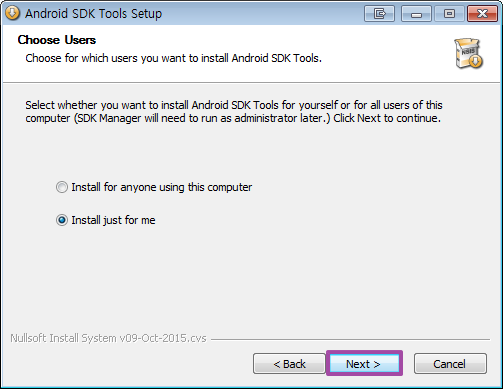
Task: Click the 'Choose for which users' subtitle text
Action: (173, 58)
